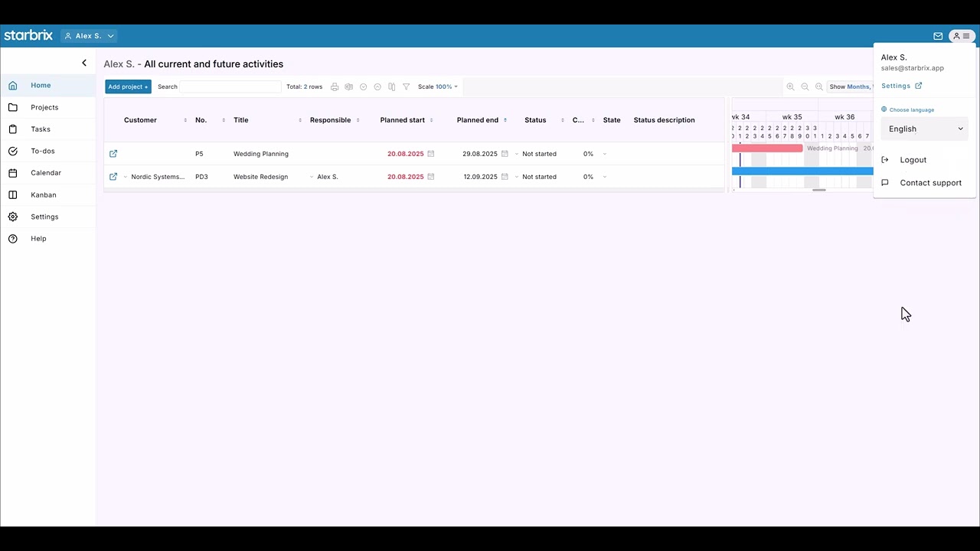The width and height of the screenshot is (980, 551).
Task: Open Calendar in the sidebar
Action: [48, 173]
